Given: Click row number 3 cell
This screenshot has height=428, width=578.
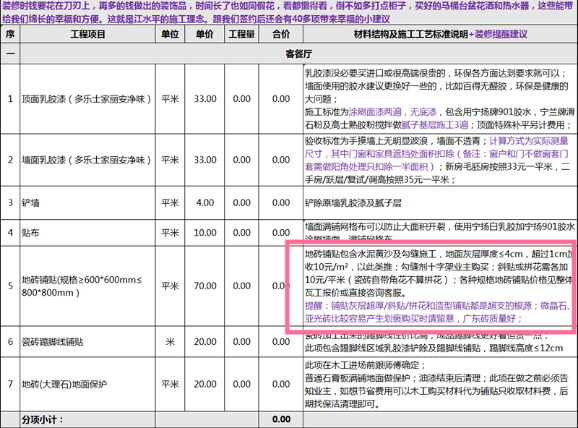Looking at the screenshot, I should coord(10,203).
